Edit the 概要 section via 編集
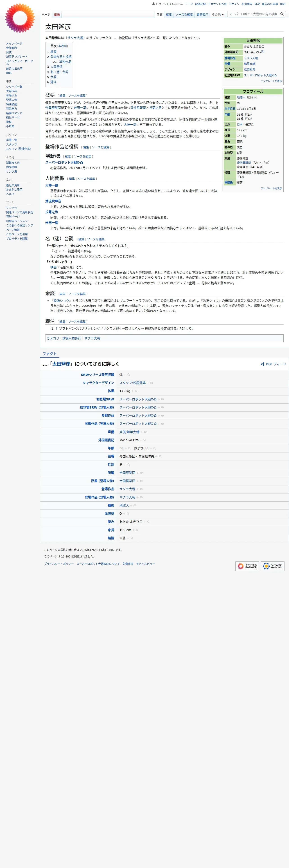 (x=62, y=96)
